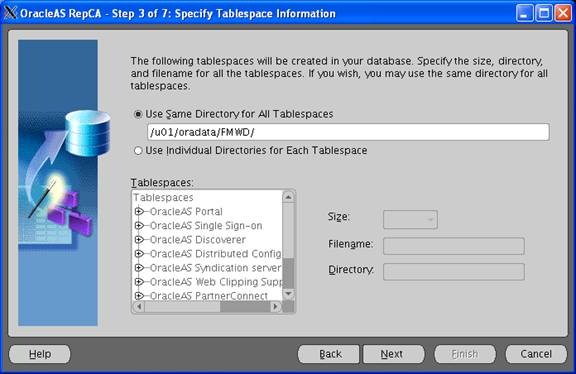Image resolution: width=576 pixels, height=374 pixels.
Task: Click the Filename text field
Action: [x=454, y=246]
